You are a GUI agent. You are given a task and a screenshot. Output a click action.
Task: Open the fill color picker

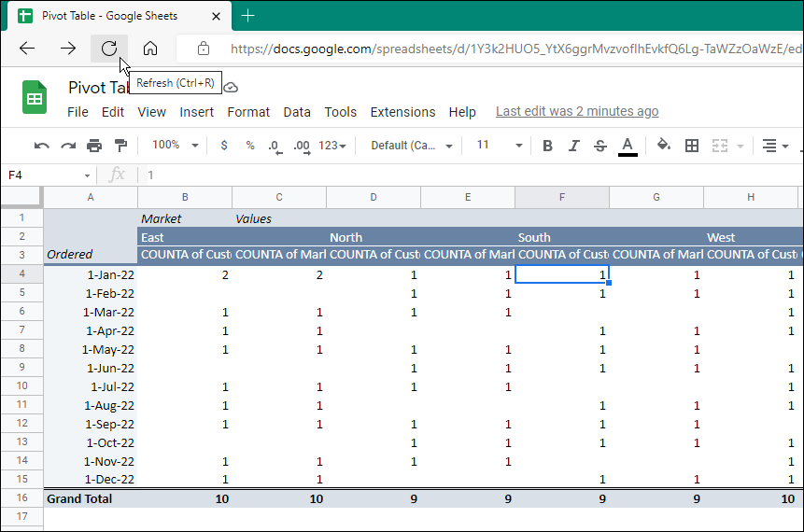(x=663, y=146)
